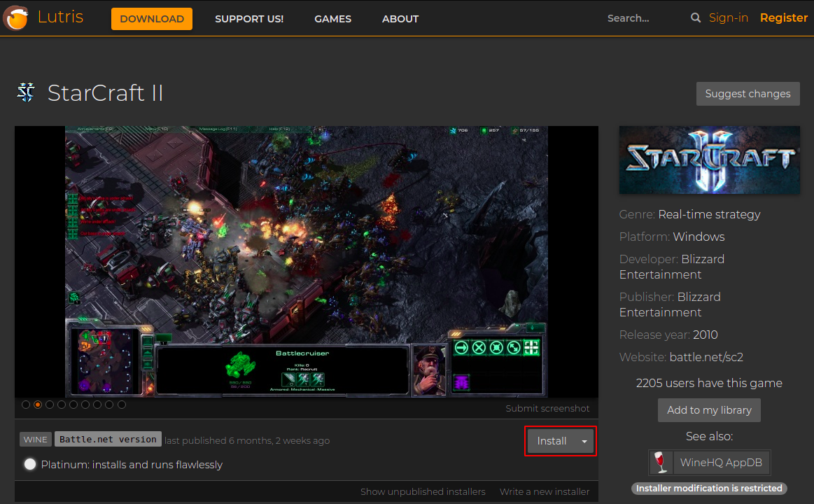The image size is (814, 504).
Task: Open the ABOUT menu item
Action: pos(400,19)
